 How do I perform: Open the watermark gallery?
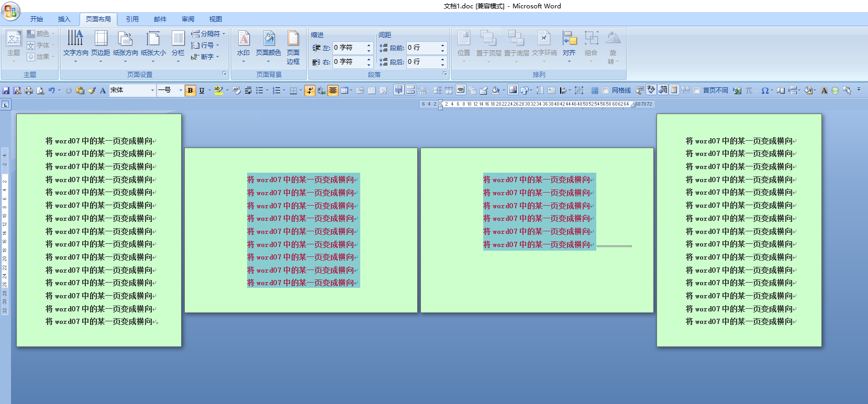pyautogui.click(x=243, y=47)
